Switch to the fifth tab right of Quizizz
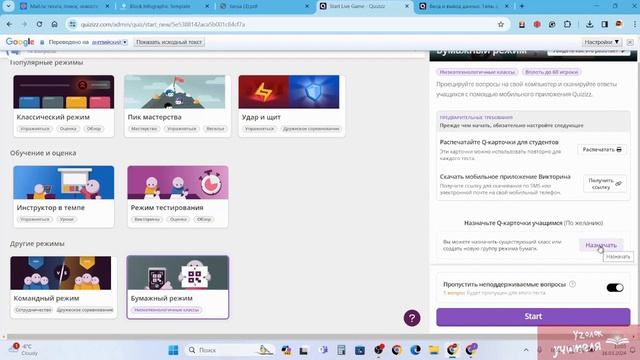This screenshot has height=360, width=640. tap(463, 7)
